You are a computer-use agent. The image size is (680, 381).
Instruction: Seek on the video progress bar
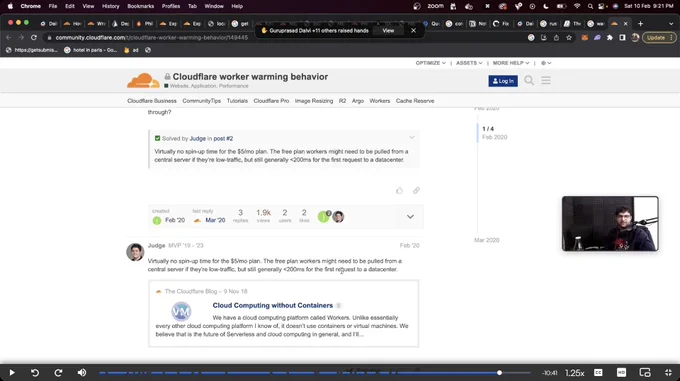[x=314, y=373]
